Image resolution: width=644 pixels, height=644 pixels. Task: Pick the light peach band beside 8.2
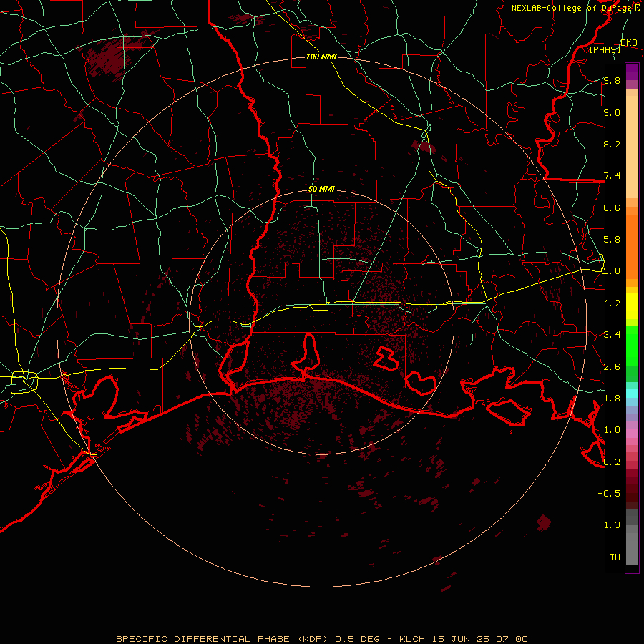(632, 147)
